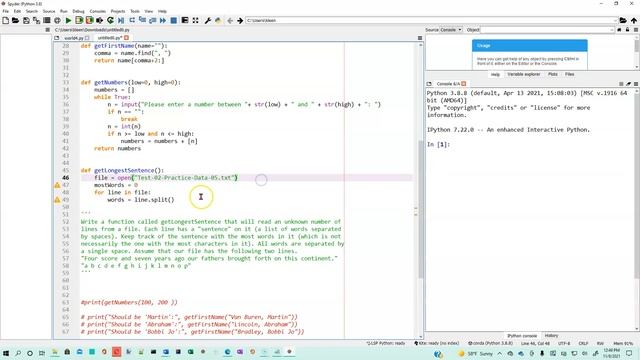The width and height of the screenshot is (640, 360).
Task: Browse for a working directory
Action: pos(623,20)
